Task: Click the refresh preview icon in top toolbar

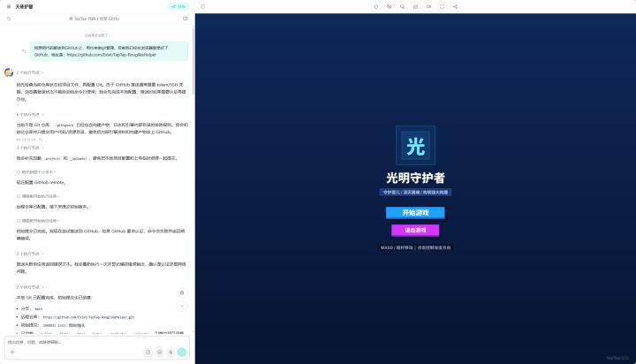Action: tap(376, 6)
